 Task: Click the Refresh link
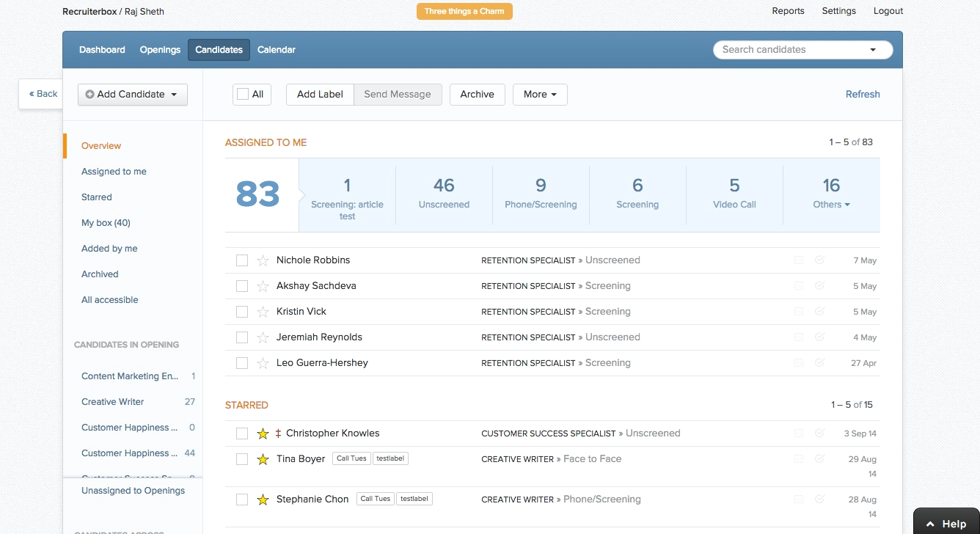click(863, 94)
